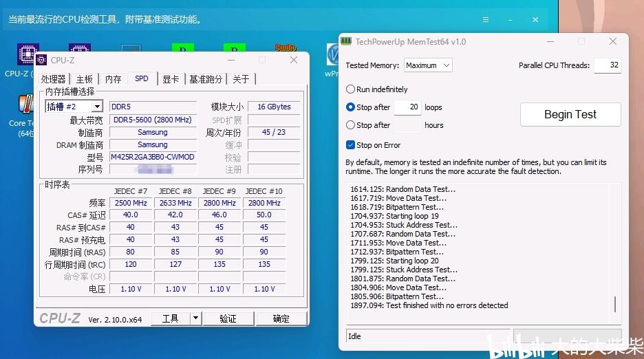Switch to the 显卡 tab
Screen dimensions: 644x359
click(x=171, y=79)
